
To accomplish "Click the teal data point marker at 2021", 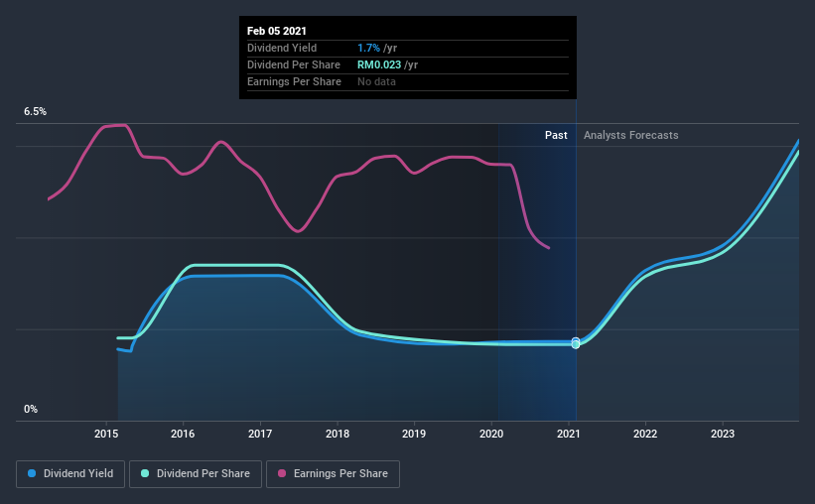I will pyautogui.click(x=576, y=344).
